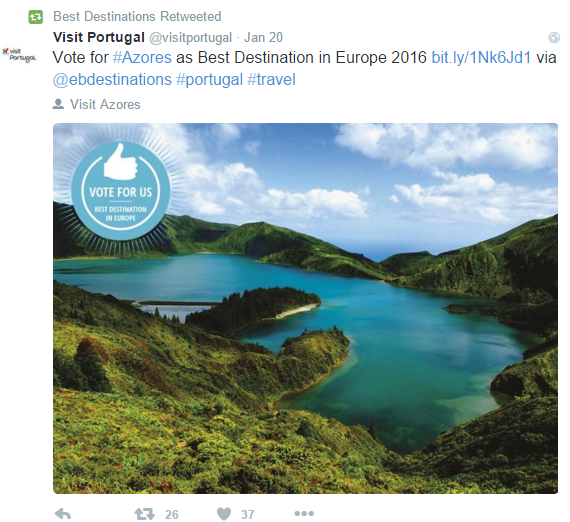This screenshot has width=570, height=522.
Task: Click the reply arrow icon
Action: point(63,514)
